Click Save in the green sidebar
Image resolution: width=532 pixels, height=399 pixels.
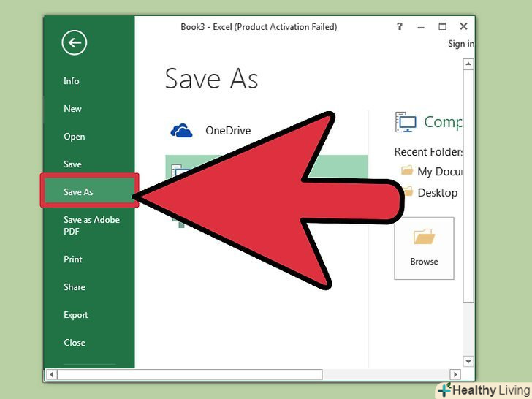[x=72, y=164]
